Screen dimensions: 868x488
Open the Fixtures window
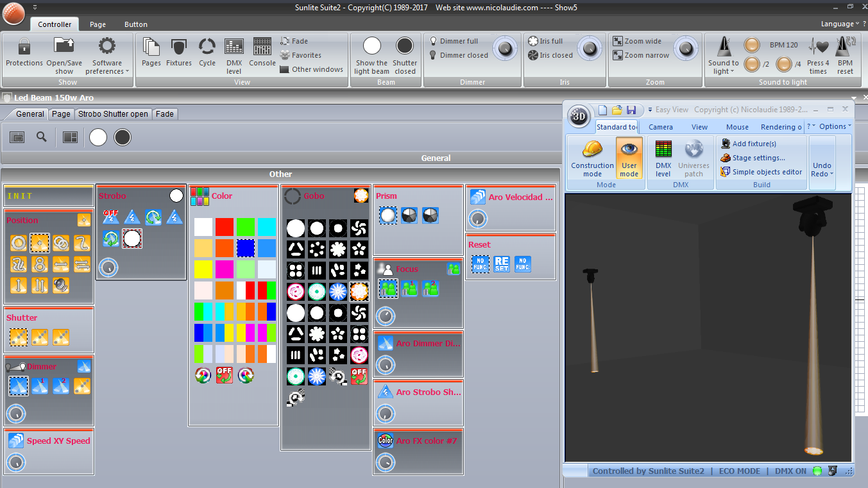(179, 53)
